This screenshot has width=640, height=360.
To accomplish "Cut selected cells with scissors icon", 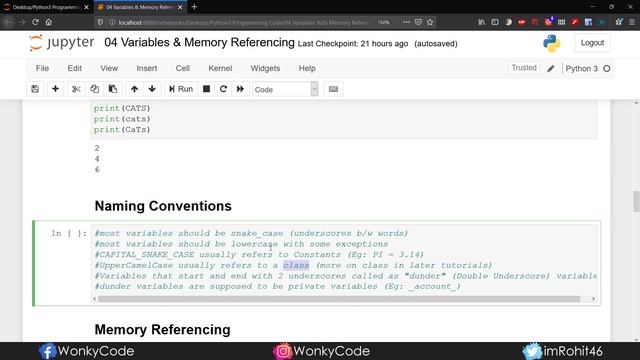I will [x=76, y=89].
